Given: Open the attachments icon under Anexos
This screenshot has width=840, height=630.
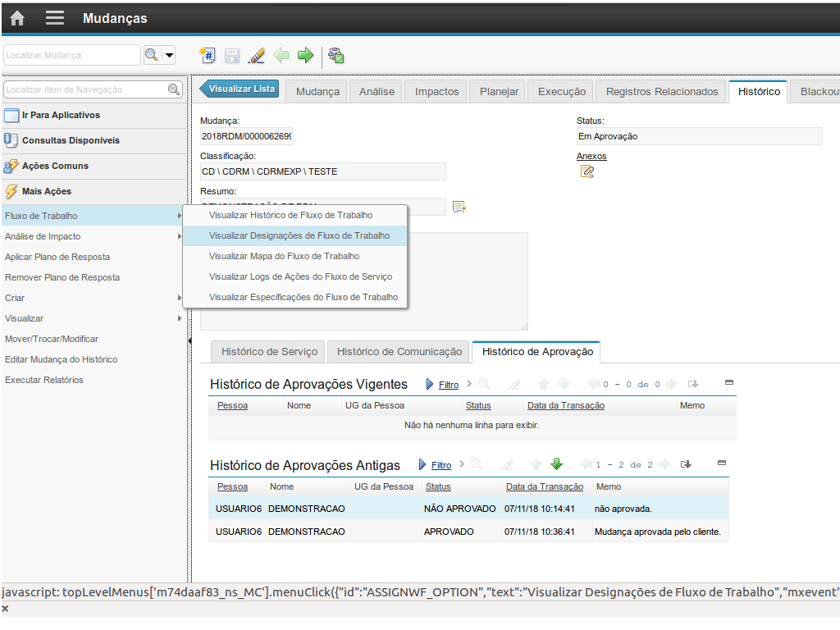Looking at the screenshot, I should point(587,172).
